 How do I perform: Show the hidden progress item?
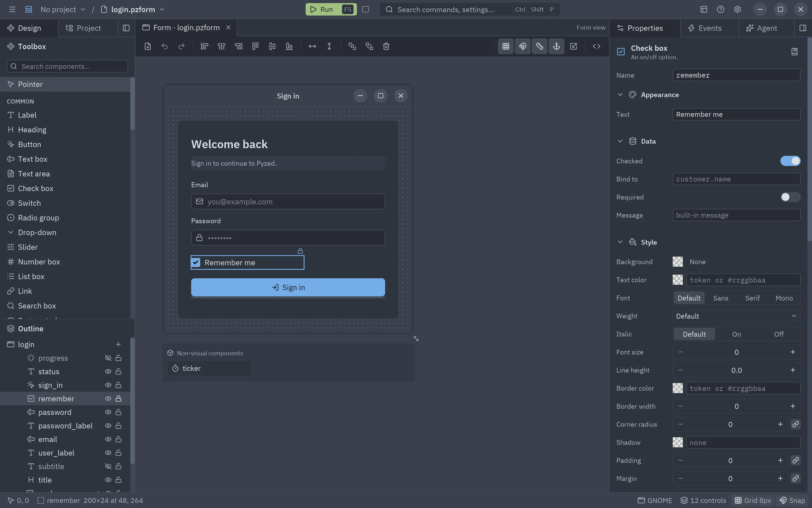pos(108,358)
